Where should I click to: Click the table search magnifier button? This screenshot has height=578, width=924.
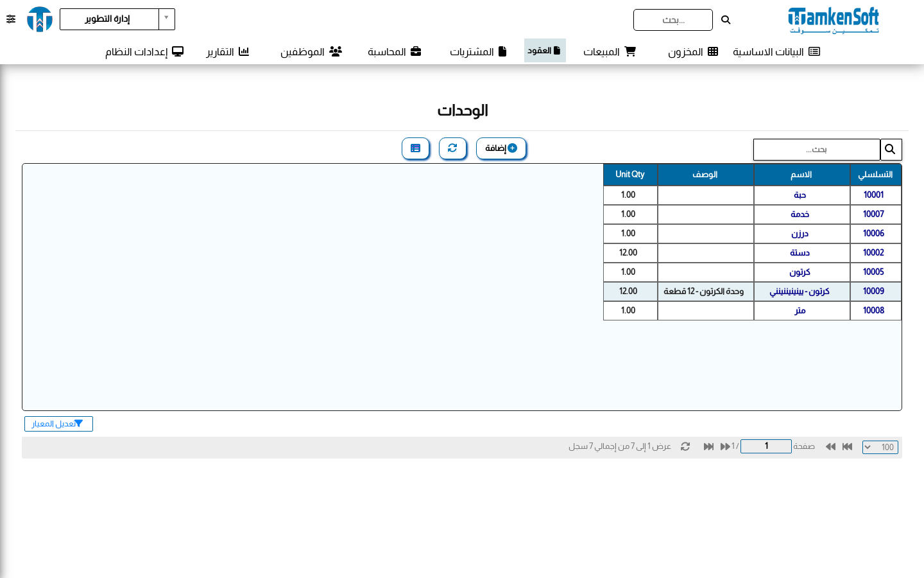[891, 150]
